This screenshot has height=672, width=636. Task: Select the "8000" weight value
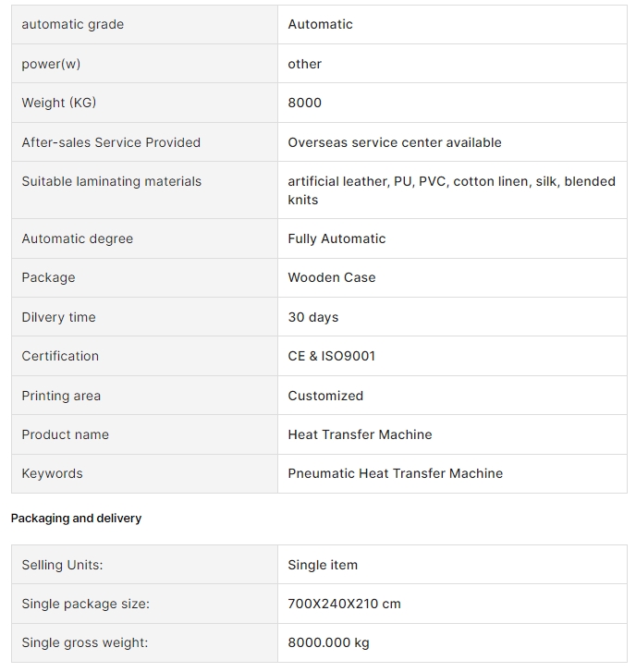[304, 103]
